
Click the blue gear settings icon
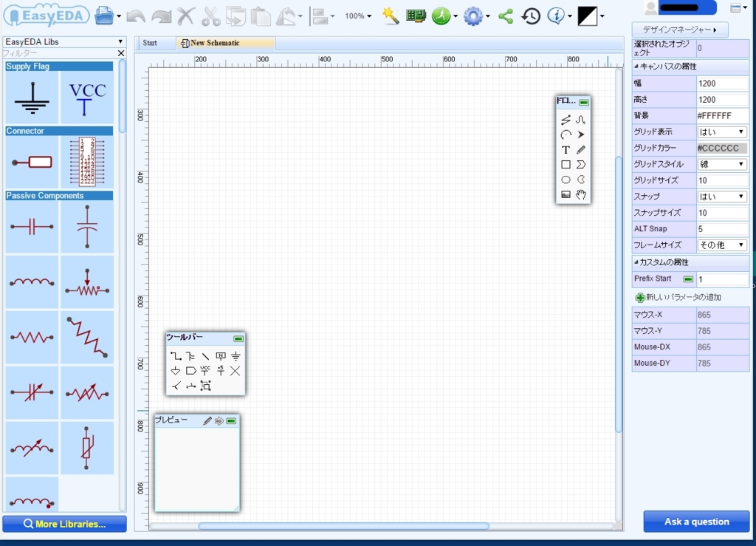click(472, 16)
